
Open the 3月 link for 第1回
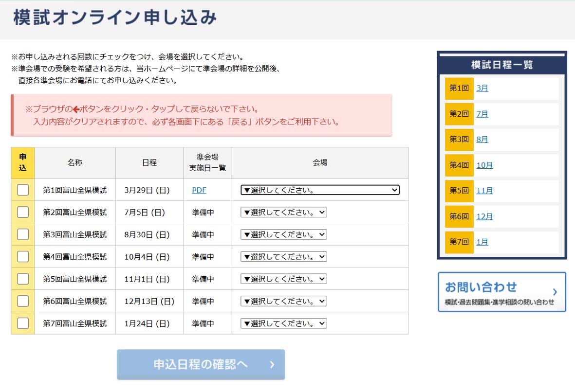click(x=482, y=88)
